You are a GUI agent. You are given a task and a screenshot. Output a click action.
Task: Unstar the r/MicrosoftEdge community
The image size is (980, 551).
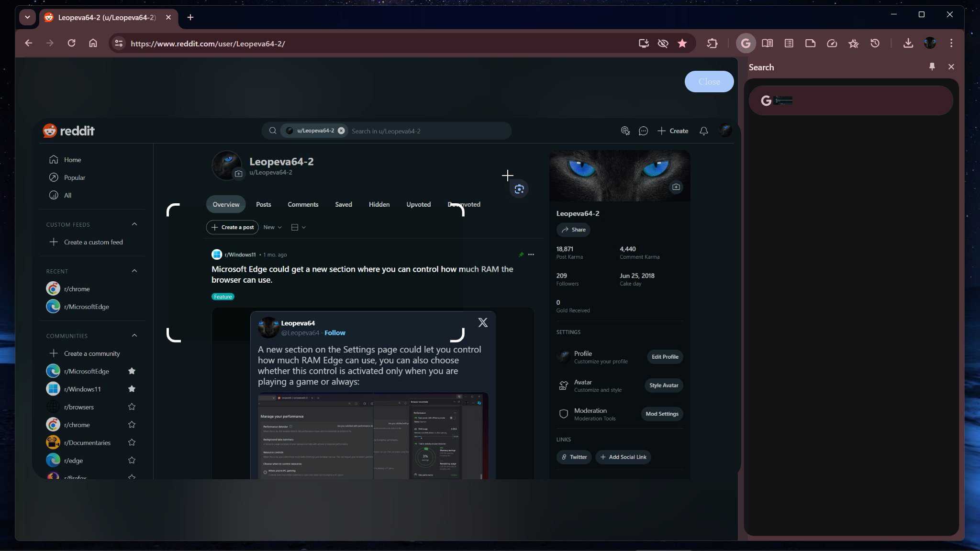[132, 371]
